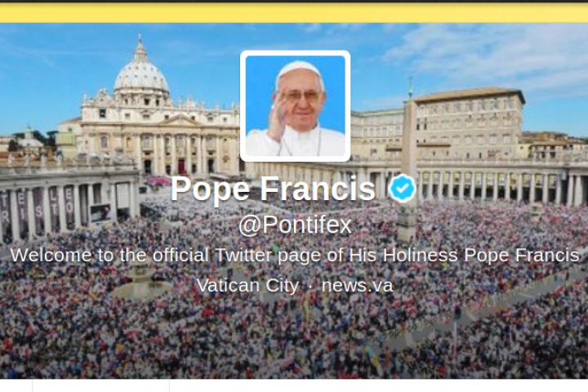Click the welcome bio description text
This screenshot has width=588, height=392.
pos(295,256)
